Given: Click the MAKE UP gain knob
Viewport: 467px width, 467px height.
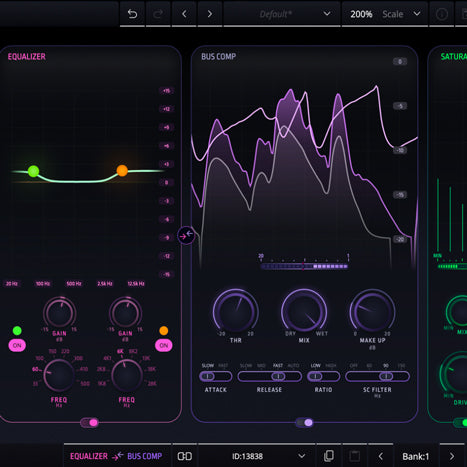Looking at the screenshot, I should (x=372, y=311).
